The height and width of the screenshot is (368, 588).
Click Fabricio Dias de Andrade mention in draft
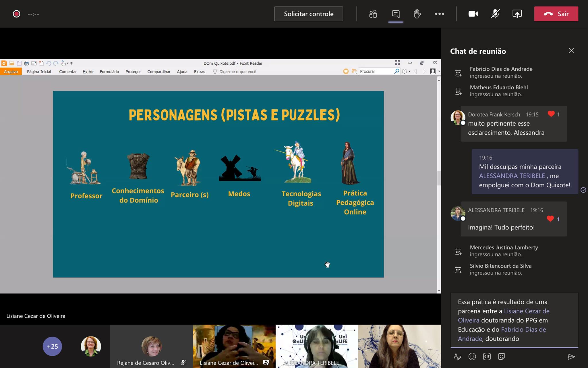pos(502,334)
